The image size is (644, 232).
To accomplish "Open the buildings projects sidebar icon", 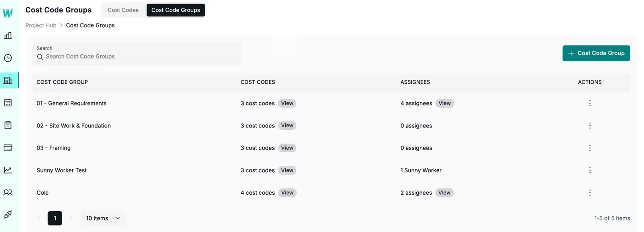I will (x=8, y=80).
